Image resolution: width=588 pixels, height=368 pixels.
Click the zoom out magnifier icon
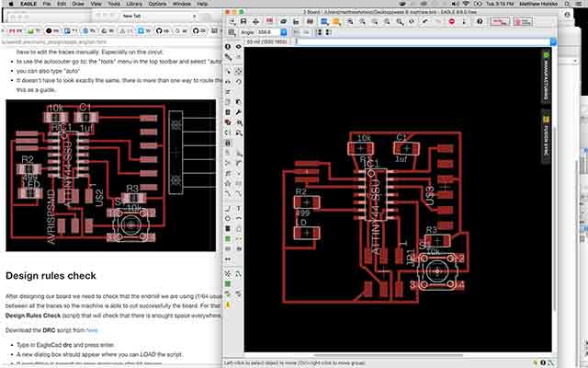click(x=374, y=22)
